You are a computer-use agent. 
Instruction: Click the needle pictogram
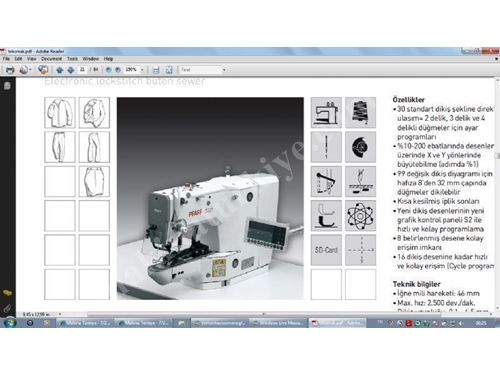[326, 147]
